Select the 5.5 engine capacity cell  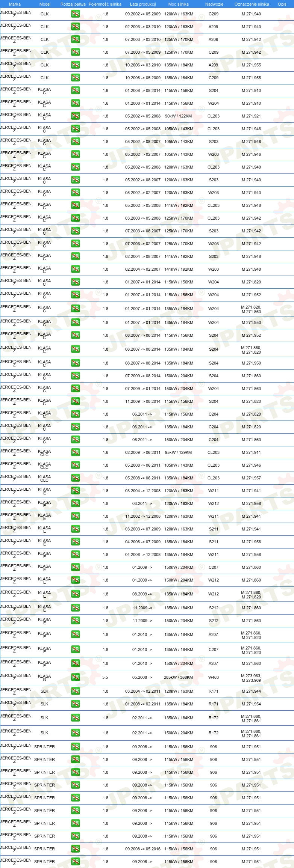click(x=105, y=678)
